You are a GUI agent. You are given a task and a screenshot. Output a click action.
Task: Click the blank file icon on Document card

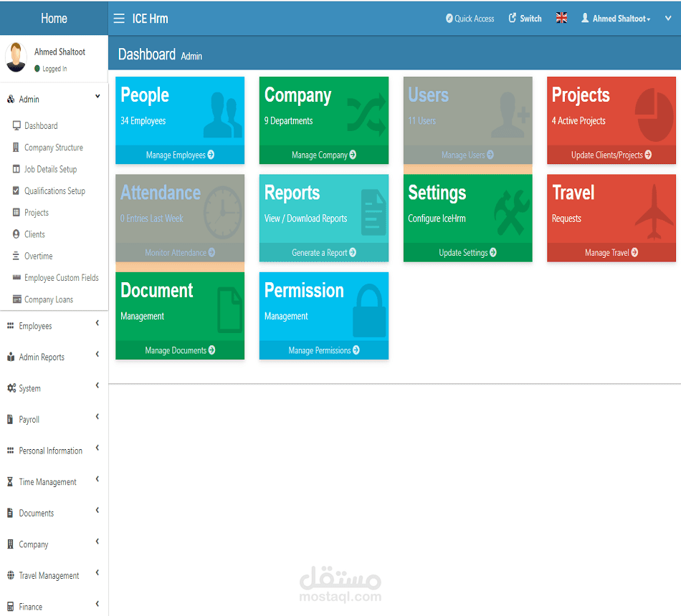pos(229,310)
